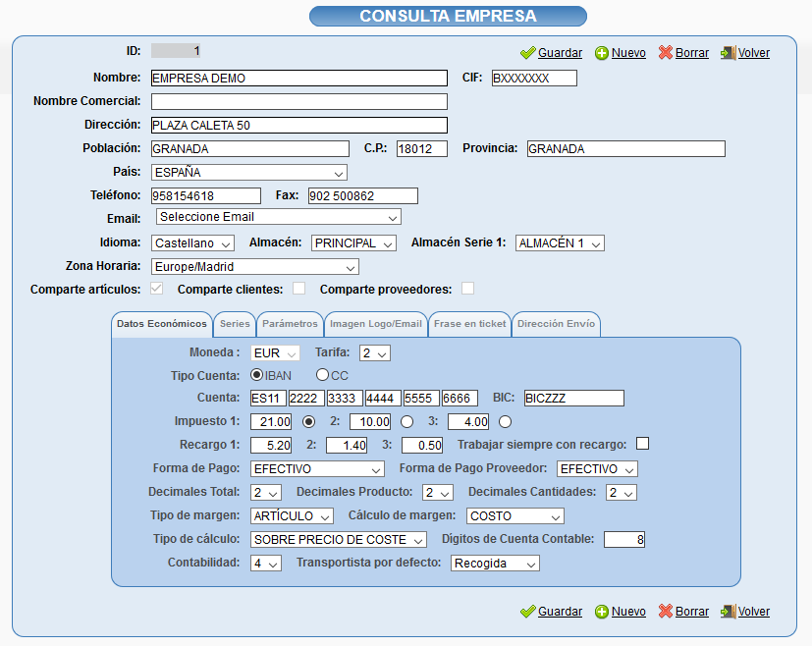
Task: Click Dígitos de Cuenta Contable field
Action: click(624, 540)
